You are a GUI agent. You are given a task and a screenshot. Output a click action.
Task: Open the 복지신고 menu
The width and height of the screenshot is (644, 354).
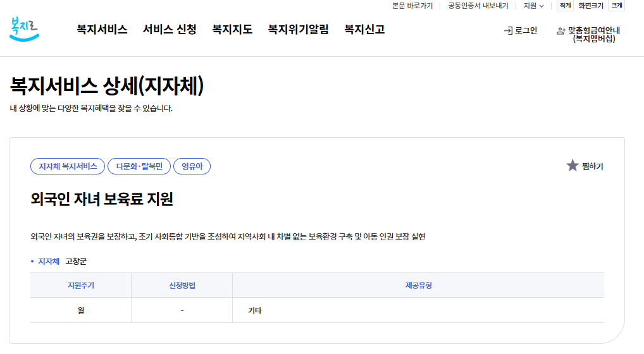click(x=364, y=30)
